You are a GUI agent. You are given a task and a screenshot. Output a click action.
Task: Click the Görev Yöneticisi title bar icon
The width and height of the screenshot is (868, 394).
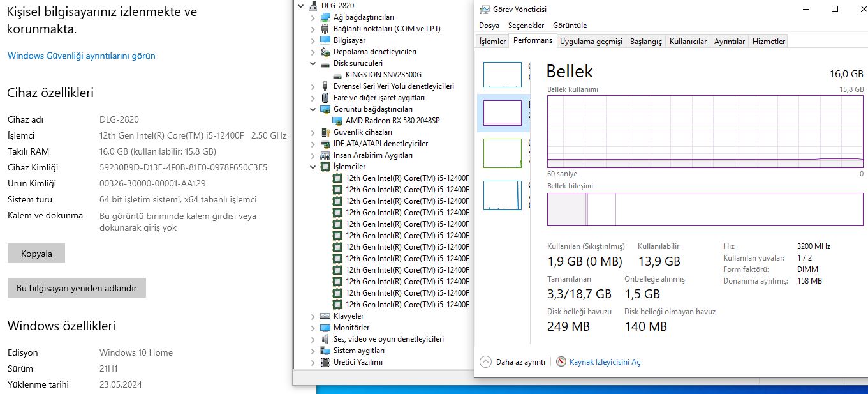[485, 10]
